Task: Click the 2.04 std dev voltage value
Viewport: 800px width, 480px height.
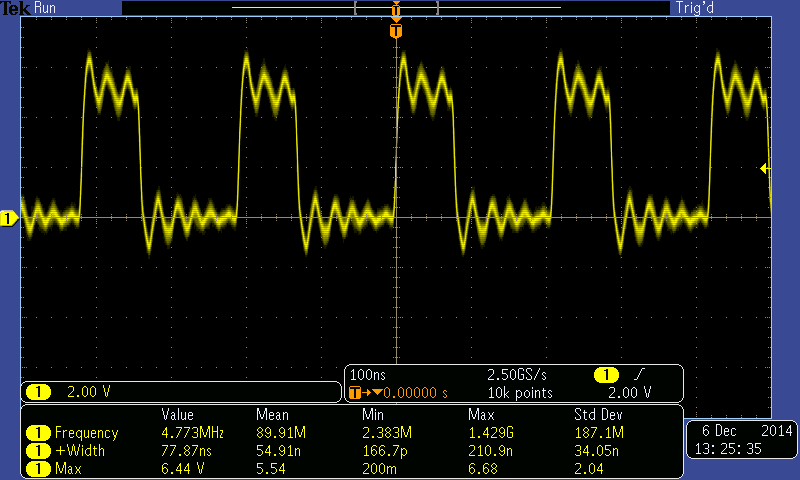Action: (x=589, y=469)
